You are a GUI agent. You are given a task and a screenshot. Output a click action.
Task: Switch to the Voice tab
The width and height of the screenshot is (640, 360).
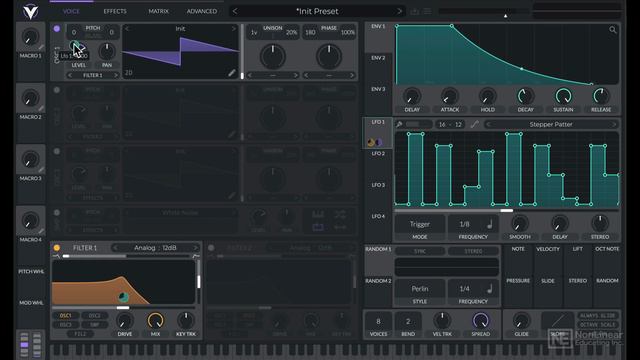click(71, 11)
